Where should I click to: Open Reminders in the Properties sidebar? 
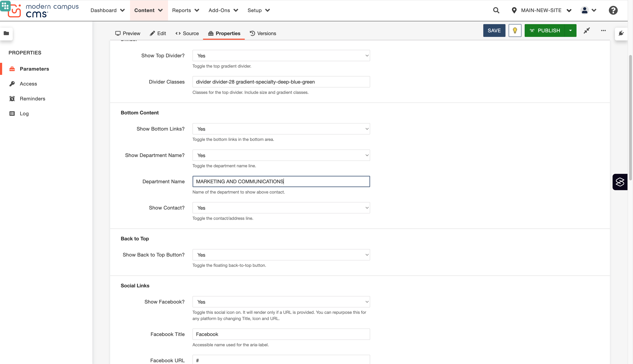click(32, 98)
